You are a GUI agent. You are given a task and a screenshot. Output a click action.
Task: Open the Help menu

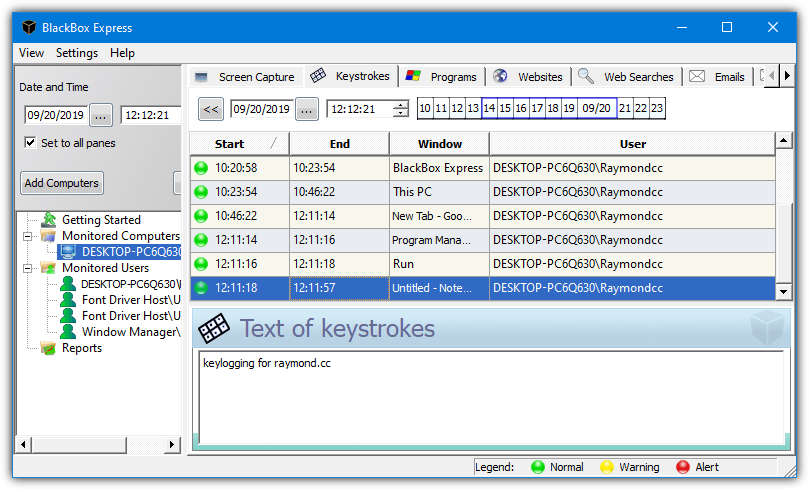[122, 53]
